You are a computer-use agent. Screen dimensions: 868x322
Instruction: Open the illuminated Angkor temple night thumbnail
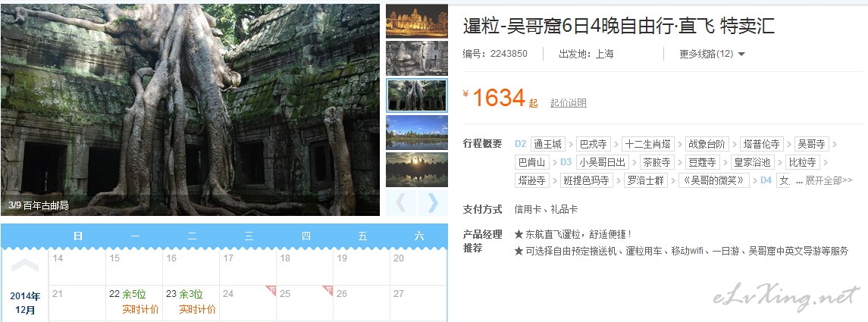416,21
